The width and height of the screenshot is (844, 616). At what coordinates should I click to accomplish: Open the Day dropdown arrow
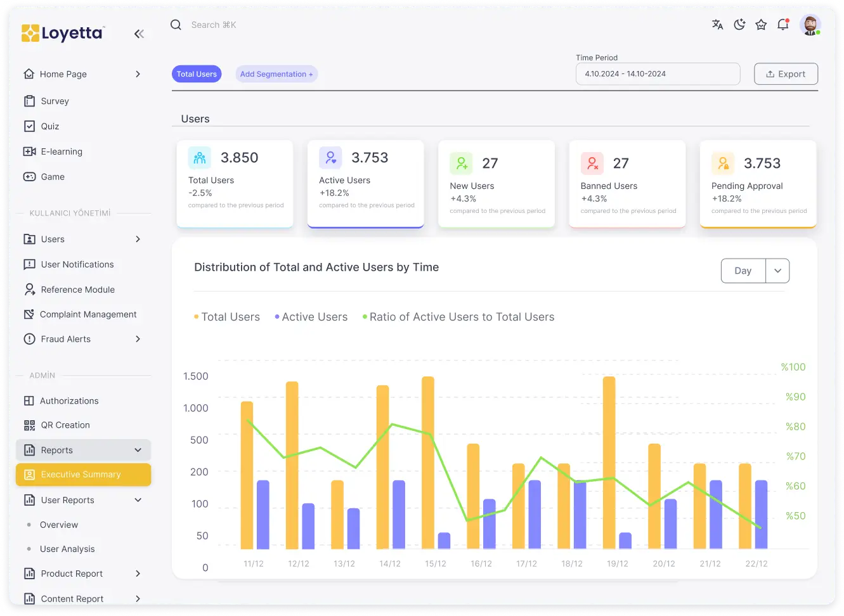tap(777, 271)
